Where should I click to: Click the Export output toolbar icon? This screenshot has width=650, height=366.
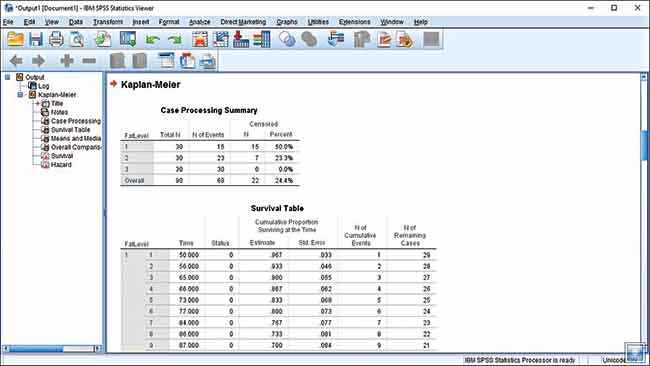103,39
